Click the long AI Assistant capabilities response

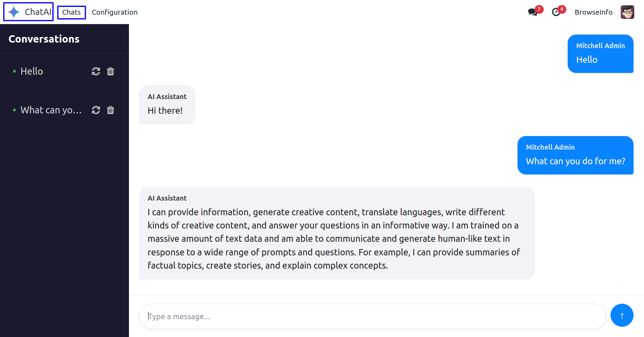[x=337, y=233]
